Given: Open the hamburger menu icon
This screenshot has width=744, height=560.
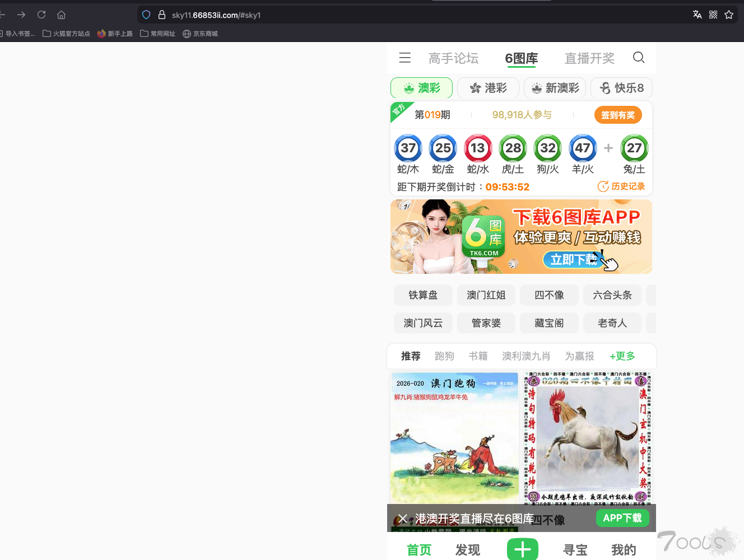Looking at the screenshot, I should pos(404,58).
